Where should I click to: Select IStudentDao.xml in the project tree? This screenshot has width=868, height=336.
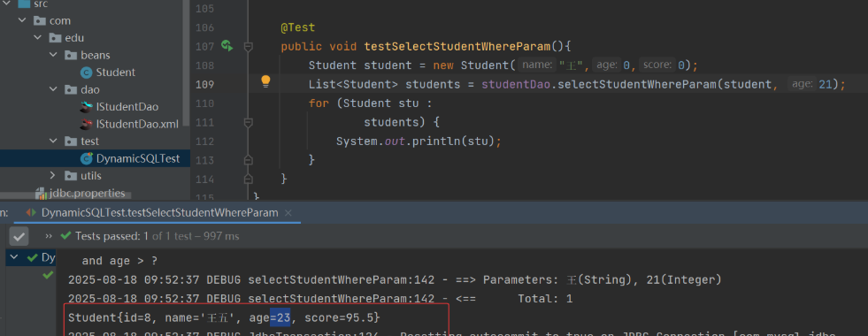[137, 124]
